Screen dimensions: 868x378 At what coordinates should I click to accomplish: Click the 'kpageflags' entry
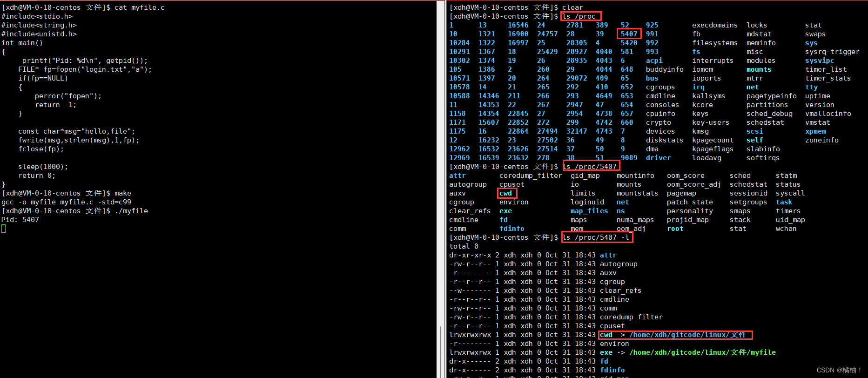click(x=713, y=149)
